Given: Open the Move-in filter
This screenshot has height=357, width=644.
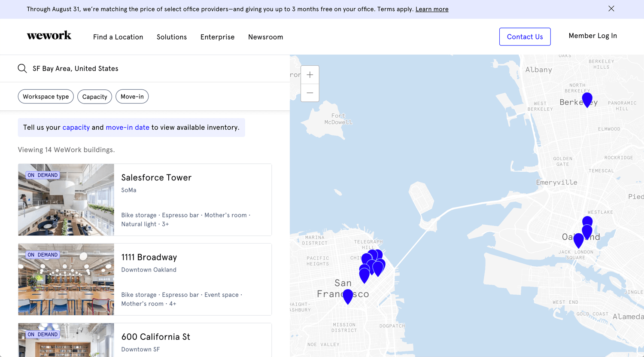Looking at the screenshot, I should (132, 97).
